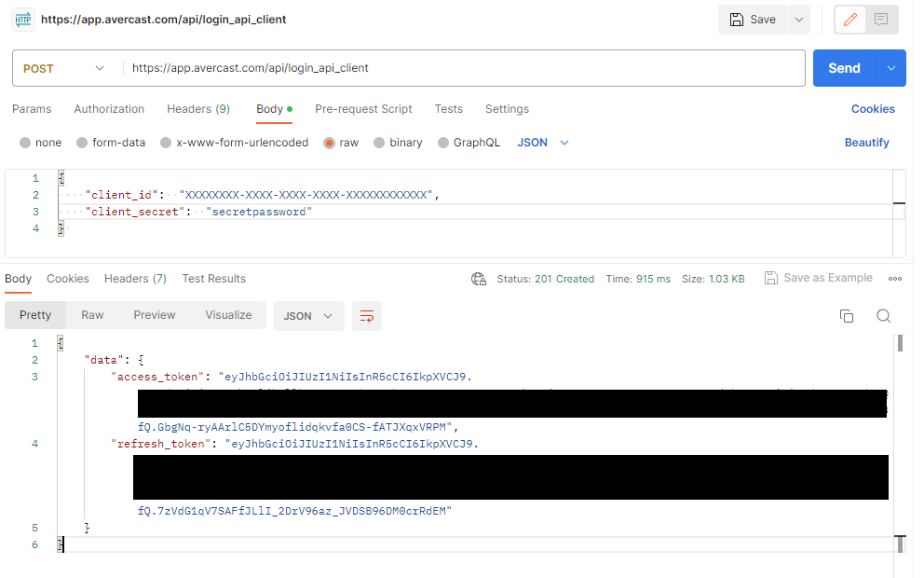924x578 pixels.
Task: Click the client_id value in the body editor
Action: pyautogui.click(x=306, y=195)
